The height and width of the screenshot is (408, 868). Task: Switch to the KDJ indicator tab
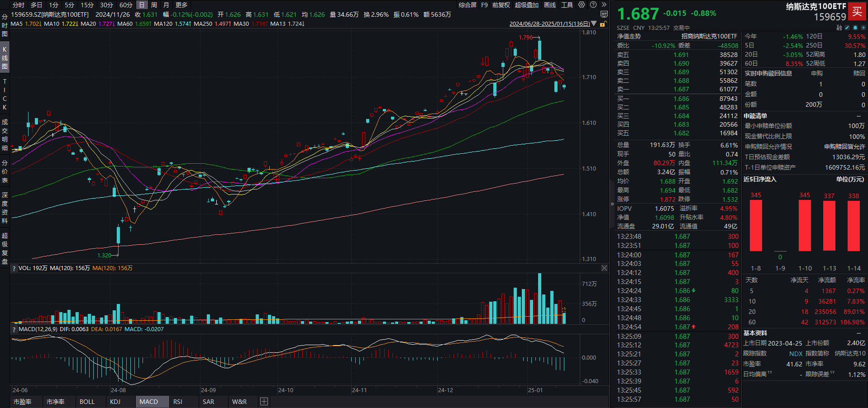click(x=115, y=402)
